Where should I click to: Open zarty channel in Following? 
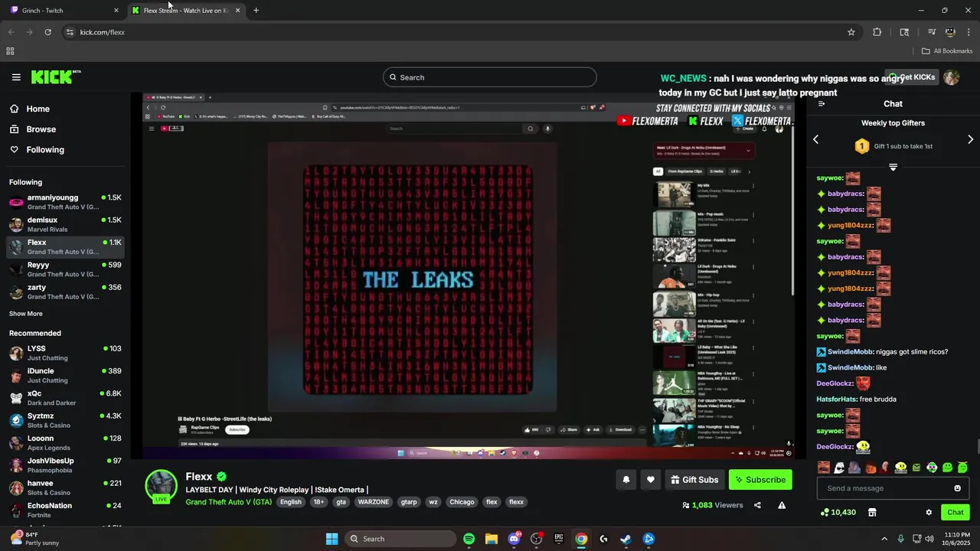65,292
